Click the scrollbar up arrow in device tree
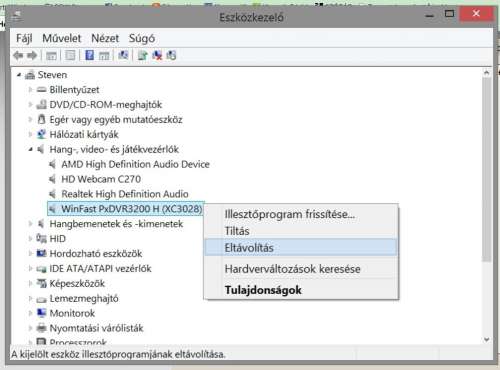The height and width of the screenshot is (370, 500). click(x=487, y=73)
